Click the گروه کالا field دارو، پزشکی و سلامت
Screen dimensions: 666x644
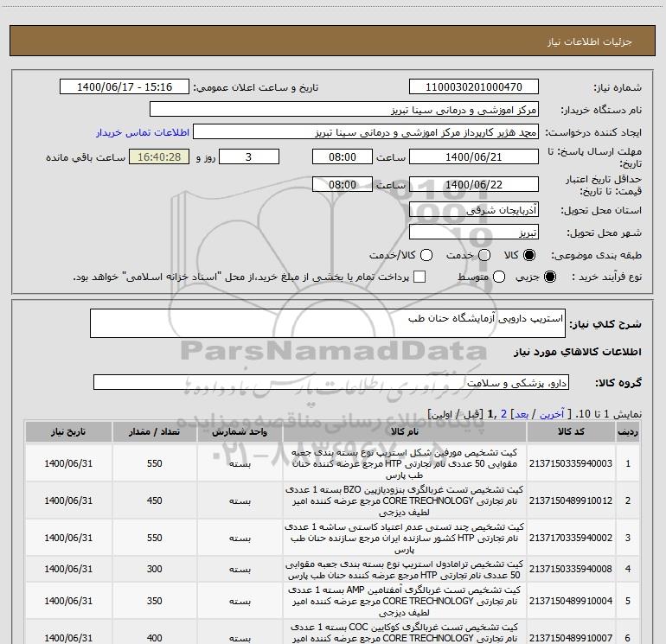click(331, 382)
